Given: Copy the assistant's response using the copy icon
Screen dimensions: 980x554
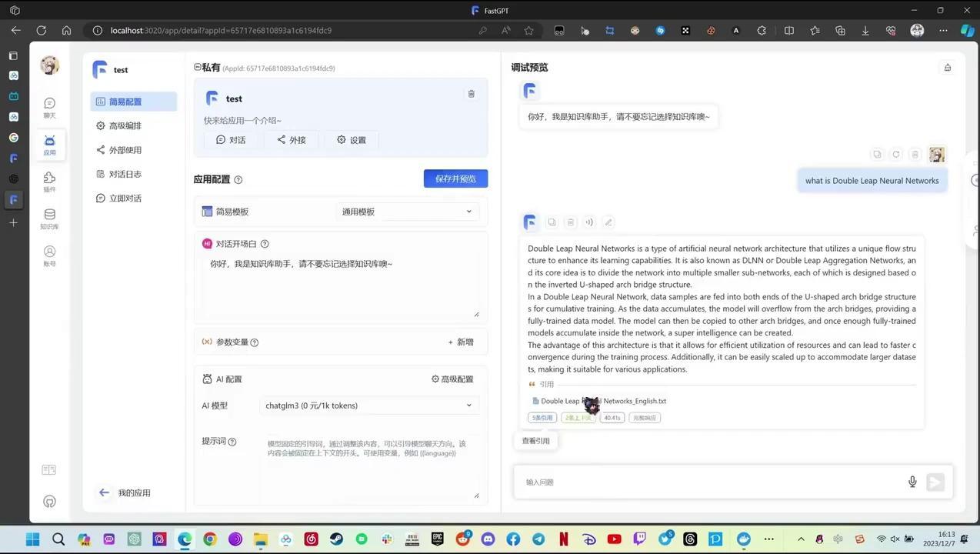Looking at the screenshot, I should [552, 222].
